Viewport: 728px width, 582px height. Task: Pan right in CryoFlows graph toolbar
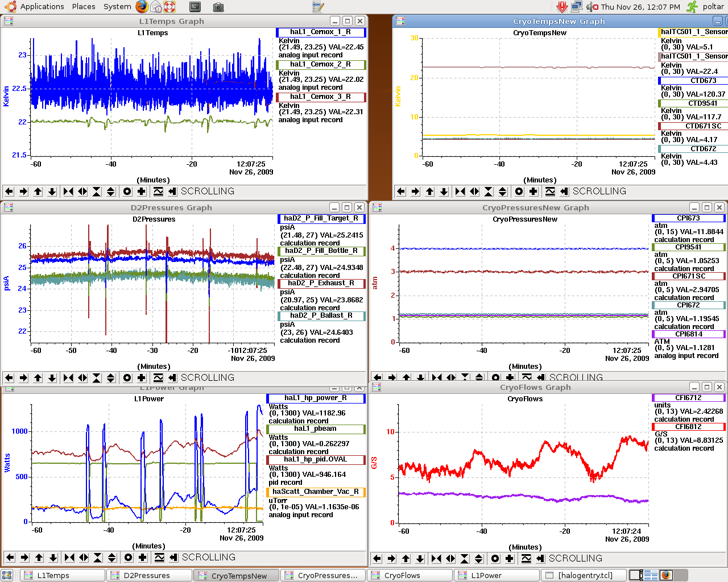(391, 559)
